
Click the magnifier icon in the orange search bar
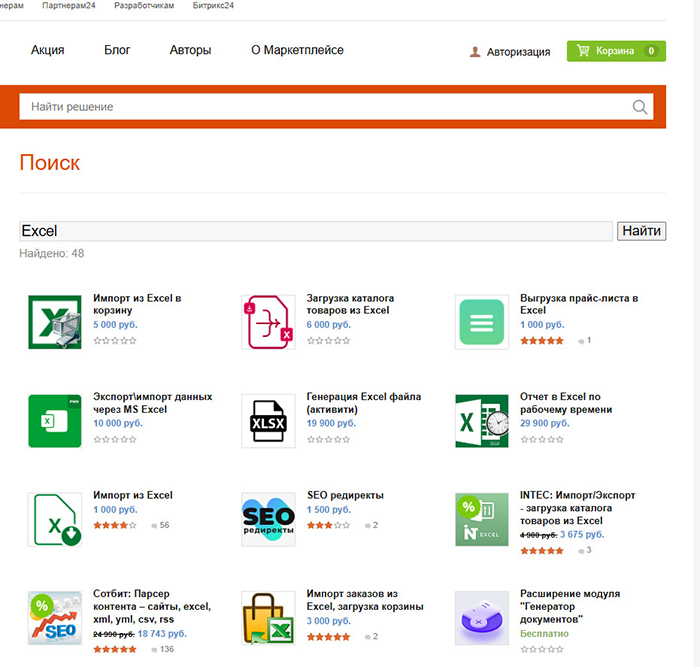640,107
